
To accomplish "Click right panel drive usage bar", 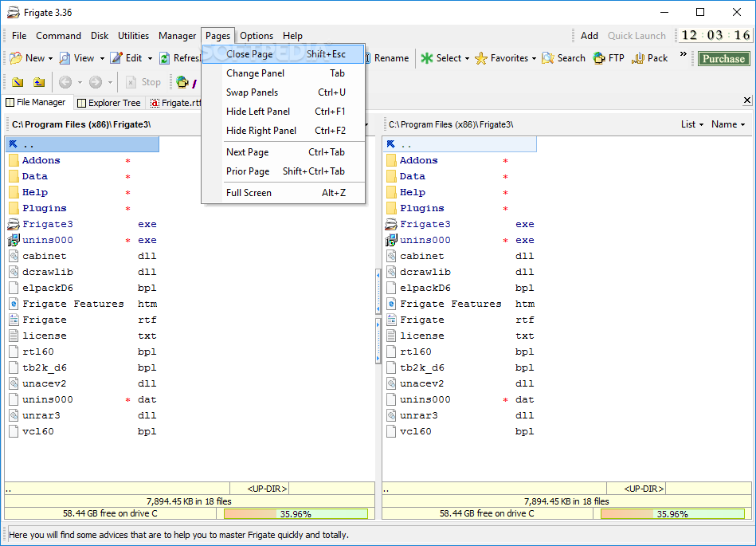I will point(672,514).
